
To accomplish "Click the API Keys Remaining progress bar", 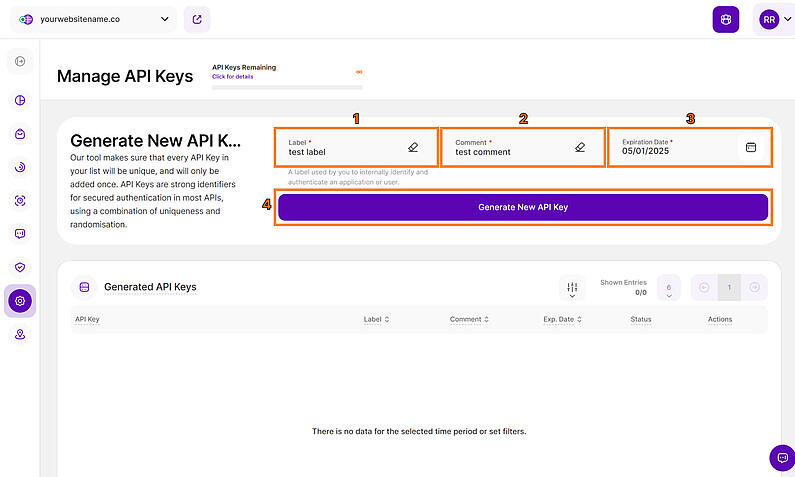I will pos(287,87).
